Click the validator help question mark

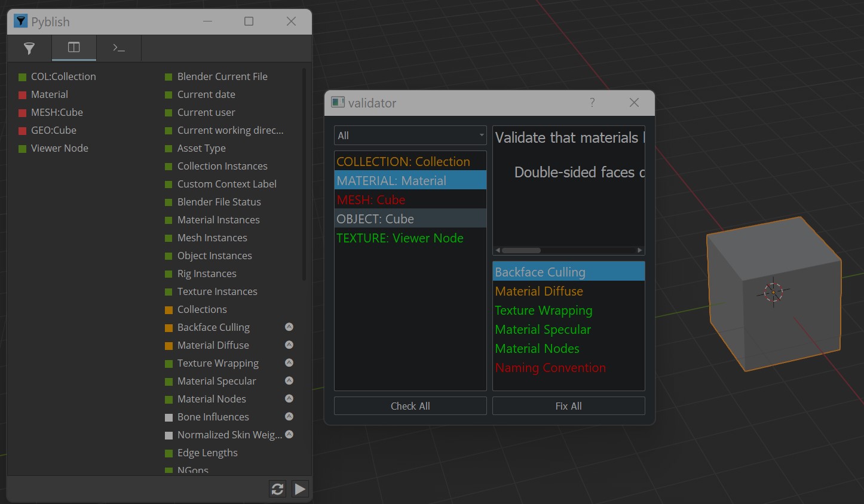tap(592, 103)
